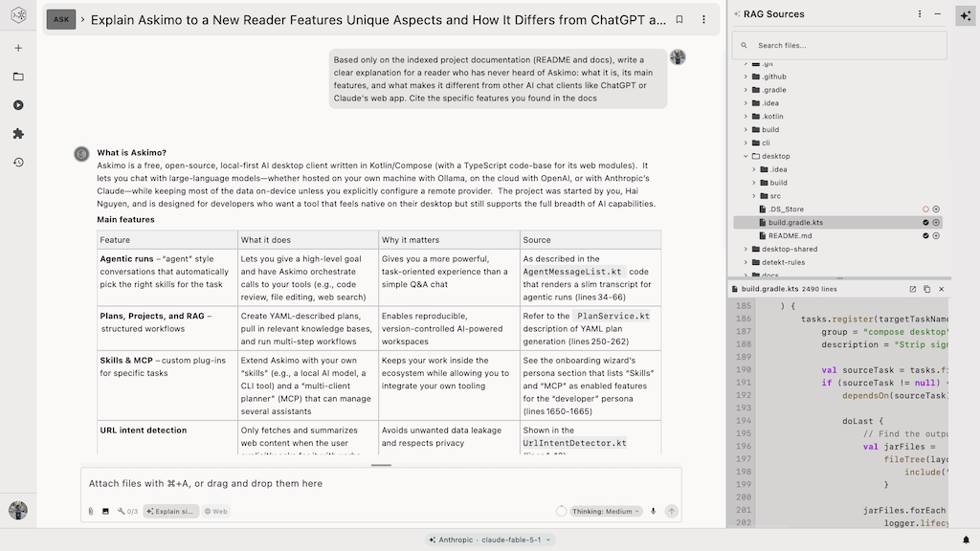Click the plus icon on .DS_Store row
The image size is (980, 551).
click(936, 209)
